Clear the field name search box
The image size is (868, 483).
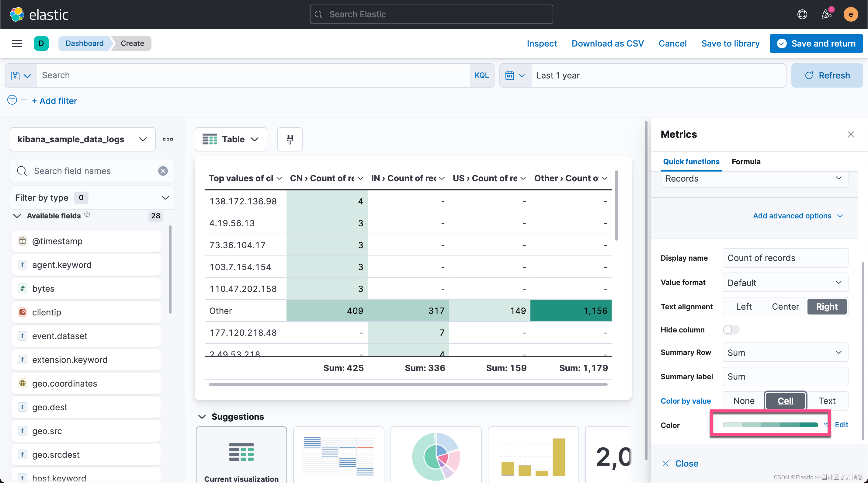tap(163, 171)
